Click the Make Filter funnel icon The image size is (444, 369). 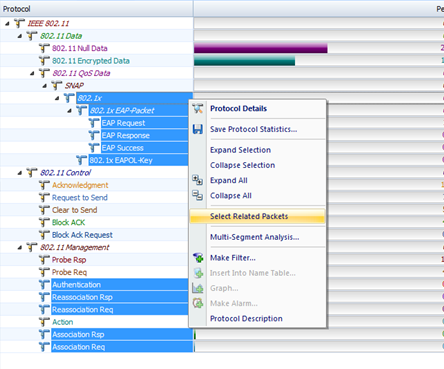click(198, 258)
